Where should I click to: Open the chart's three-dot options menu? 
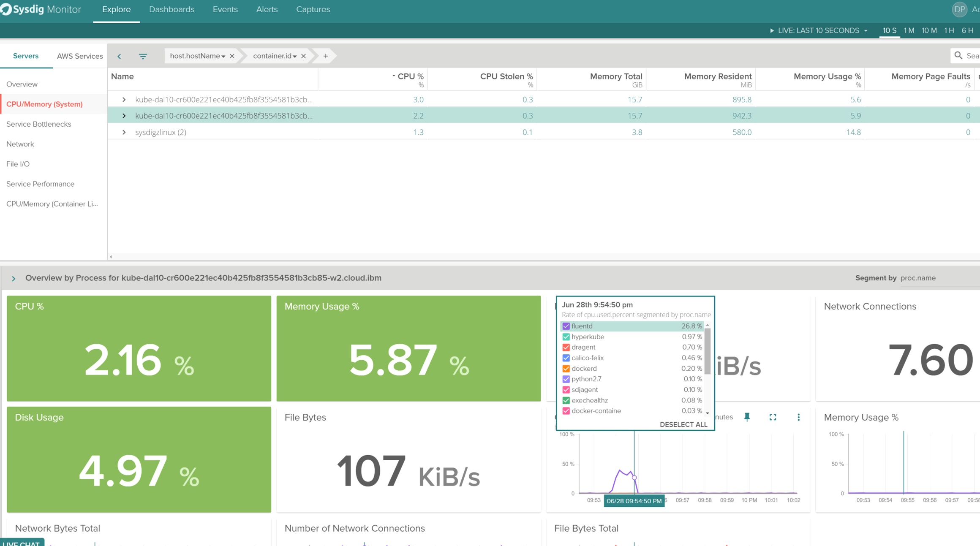point(798,417)
